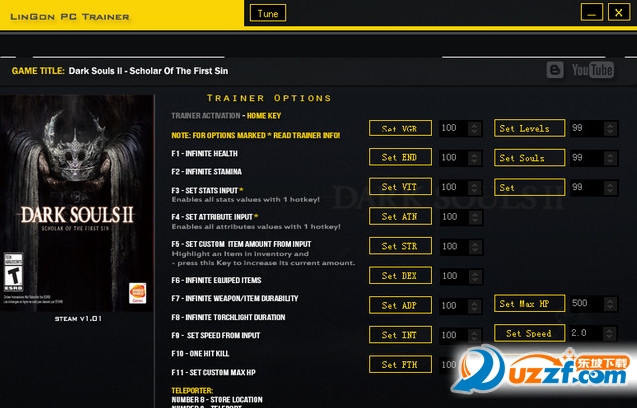Screen dimensions: 637x408
Task: Click the Set DEX button
Action: pos(400,276)
